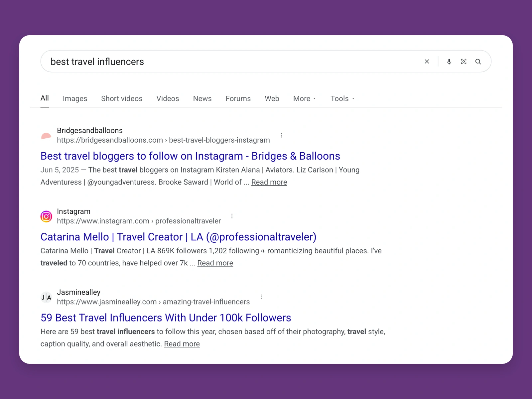
Task: Focus the search box containing best travel influencers
Action: (x=266, y=62)
